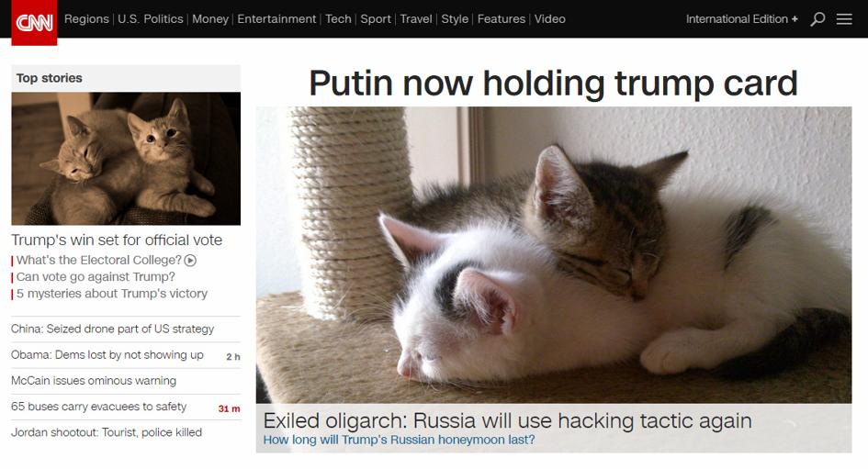Open the search magnifier icon
868x469 pixels.
817,19
